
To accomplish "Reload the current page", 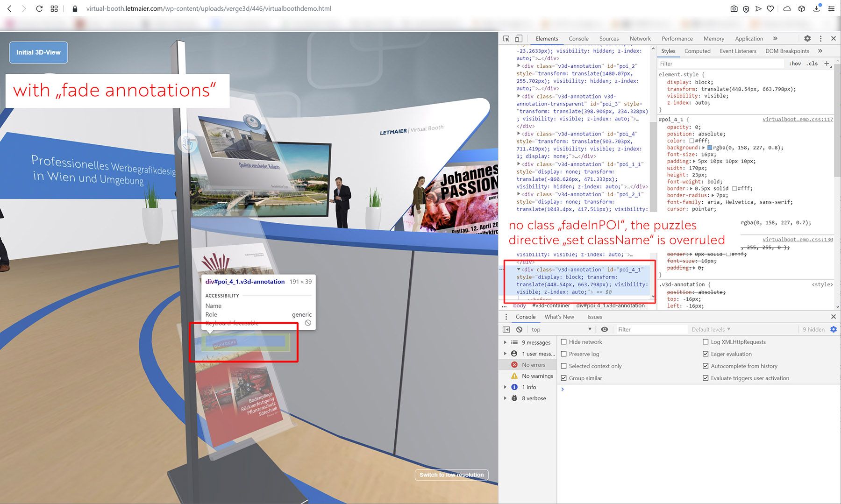I will (x=39, y=8).
